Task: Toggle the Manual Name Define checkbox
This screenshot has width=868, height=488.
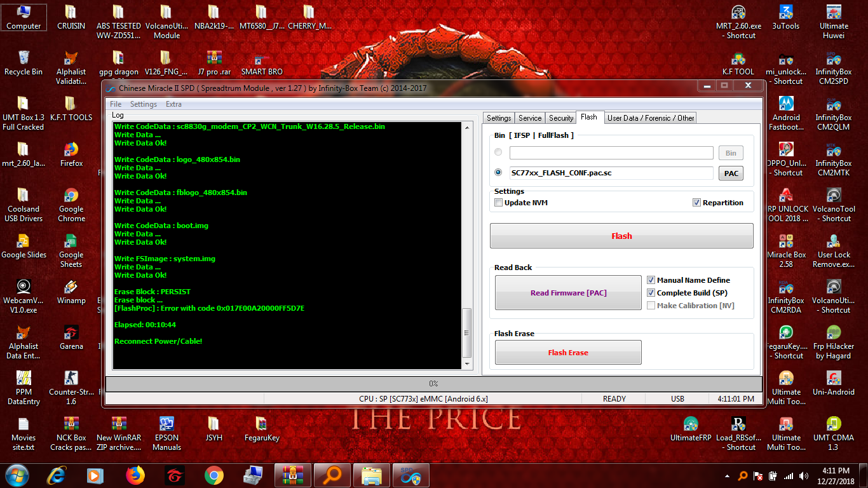Action: point(651,280)
